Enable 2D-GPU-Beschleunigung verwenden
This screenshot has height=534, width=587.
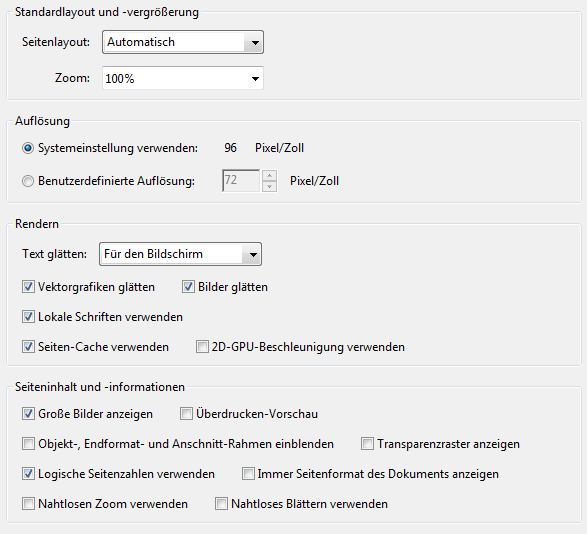pyautogui.click(x=202, y=347)
